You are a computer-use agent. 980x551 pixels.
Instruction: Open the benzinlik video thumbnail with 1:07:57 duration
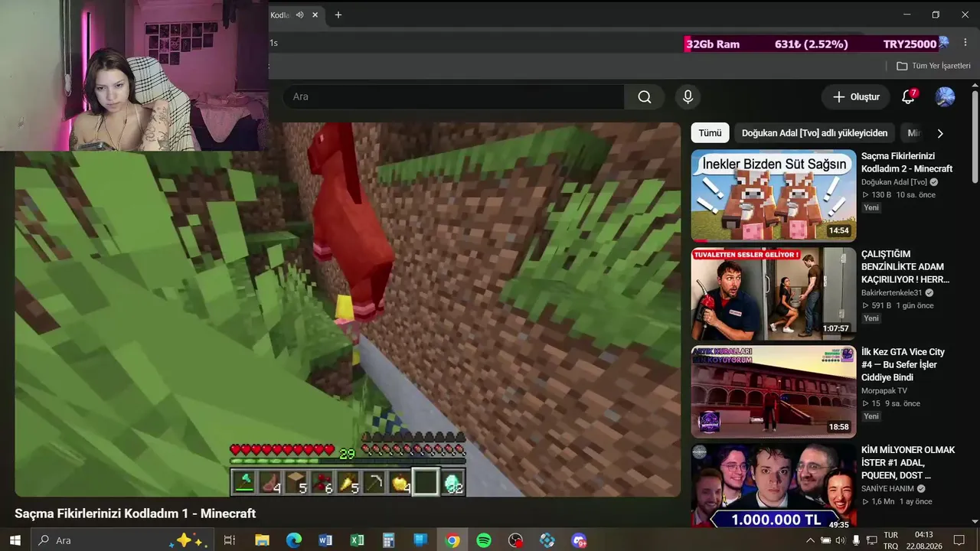coord(773,294)
